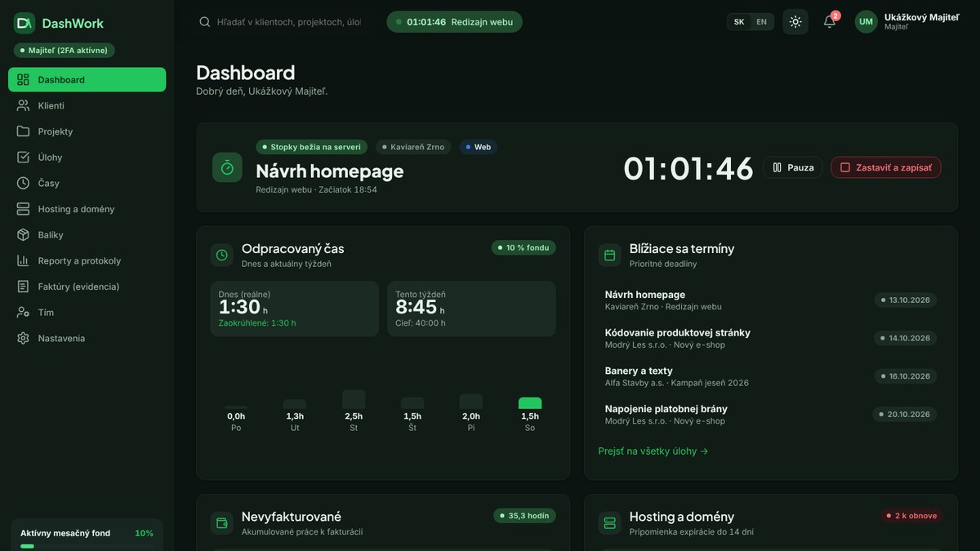
Task: Switch language to EN
Action: click(761, 22)
